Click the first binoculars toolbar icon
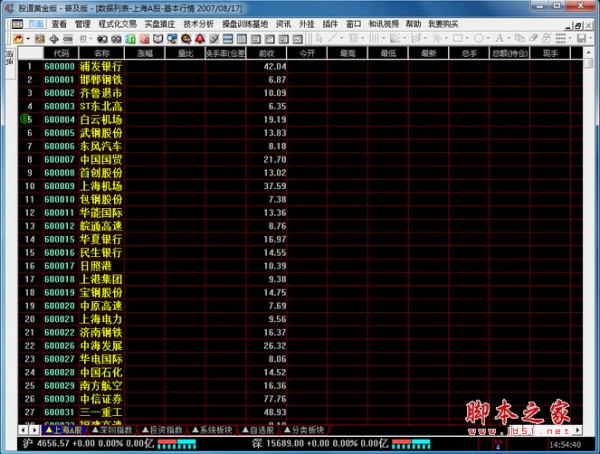This screenshot has width=600, height=454. (102, 39)
